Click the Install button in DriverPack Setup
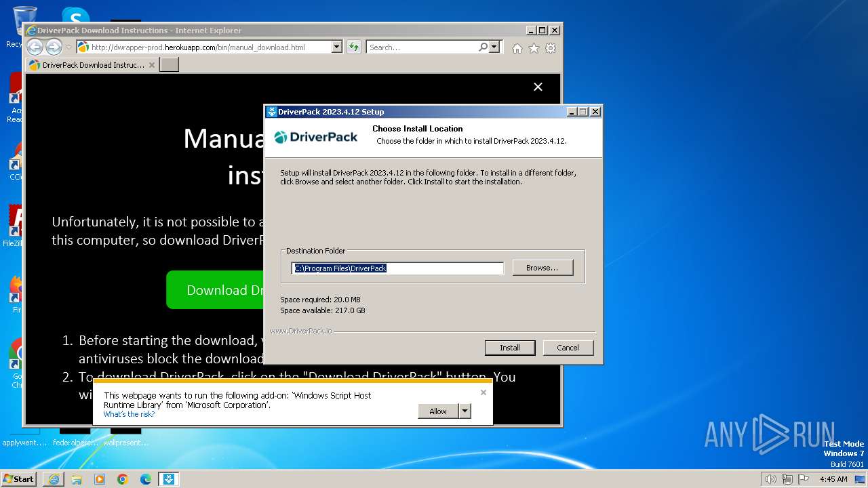This screenshot has width=868, height=488. tap(510, 348)
